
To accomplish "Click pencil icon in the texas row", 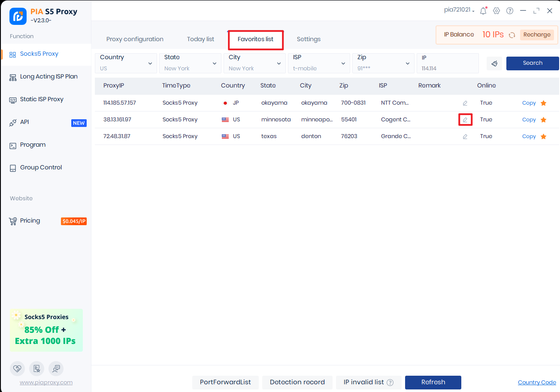I will tap(465, 136).
